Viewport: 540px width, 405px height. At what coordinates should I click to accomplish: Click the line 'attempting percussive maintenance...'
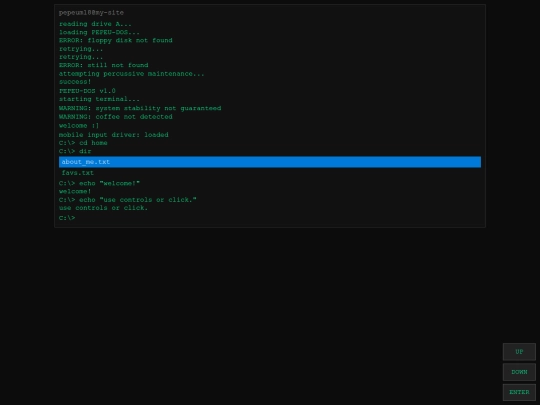point(132,74)
